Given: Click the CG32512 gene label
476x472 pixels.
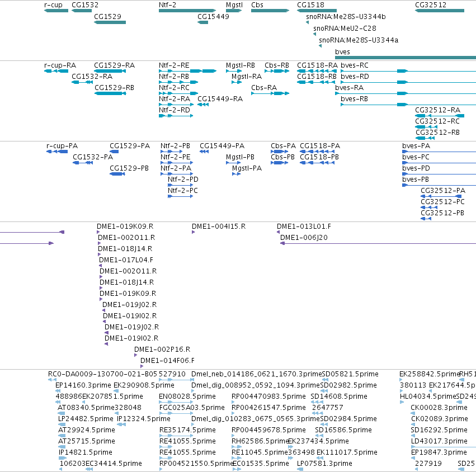Looking at the screenshot, I should pyautogui.click(x=431, y=5).
